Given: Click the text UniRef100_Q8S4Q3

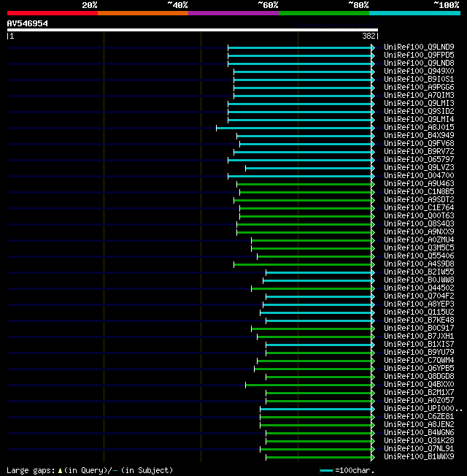Looking at the screenshot, I should 419,223.
